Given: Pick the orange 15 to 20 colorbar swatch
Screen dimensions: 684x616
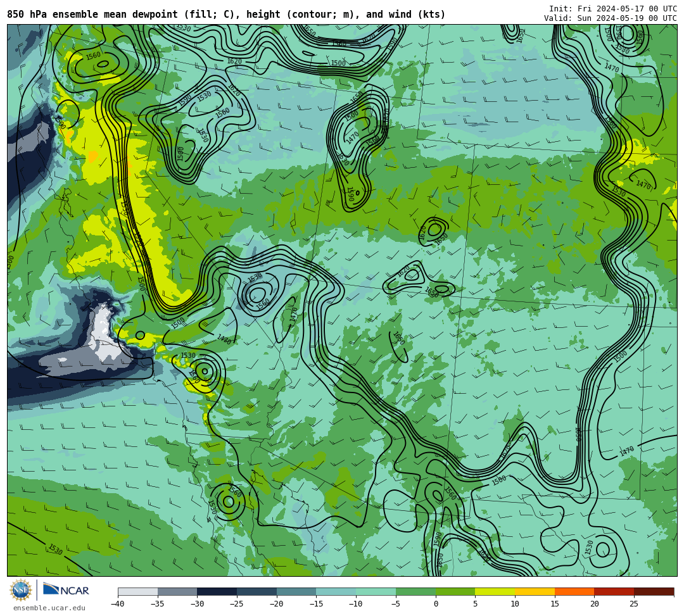Looking at the screenshot, I should click(574, 591).
